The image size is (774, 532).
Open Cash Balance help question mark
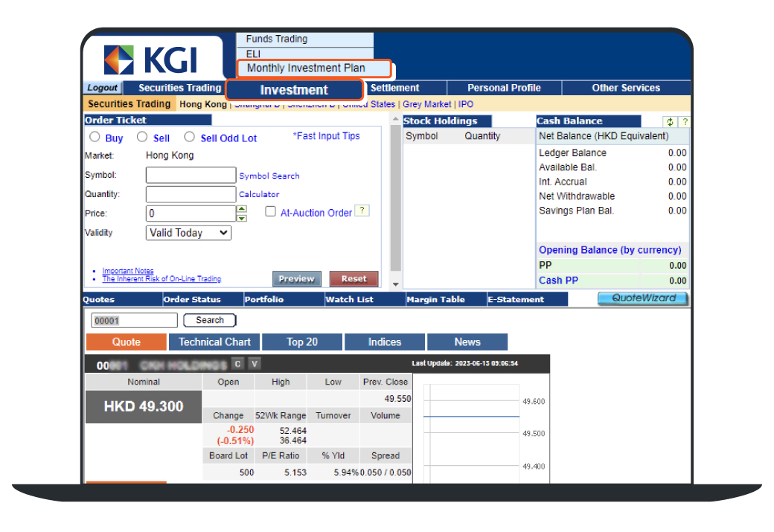684,122
